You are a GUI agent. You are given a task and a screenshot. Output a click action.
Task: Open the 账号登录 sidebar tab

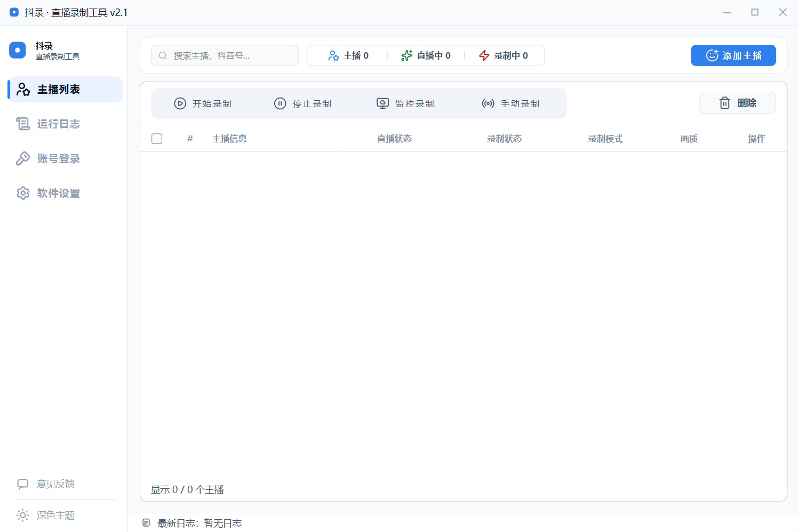coord(65,159)
